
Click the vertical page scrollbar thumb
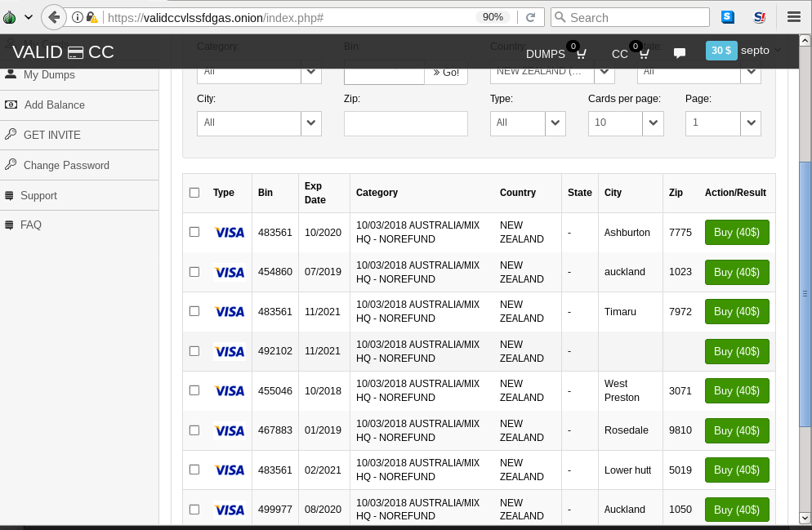(805, 294)
